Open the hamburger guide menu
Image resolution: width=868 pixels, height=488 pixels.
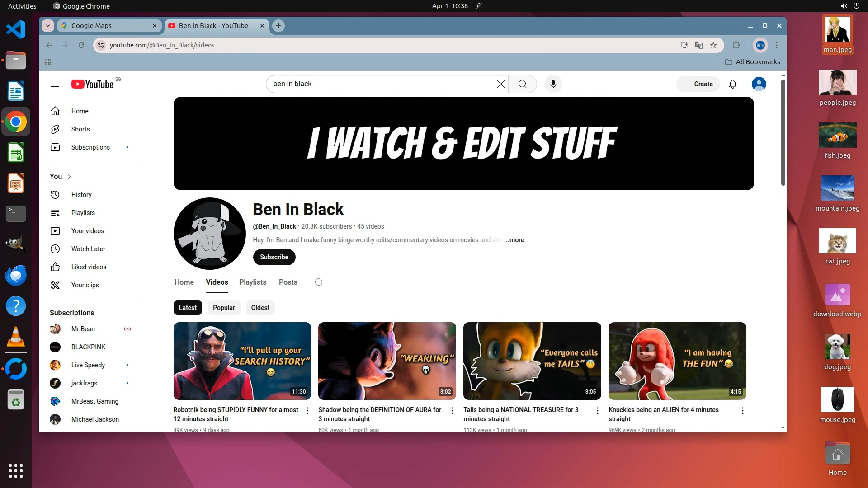[55, 84]
